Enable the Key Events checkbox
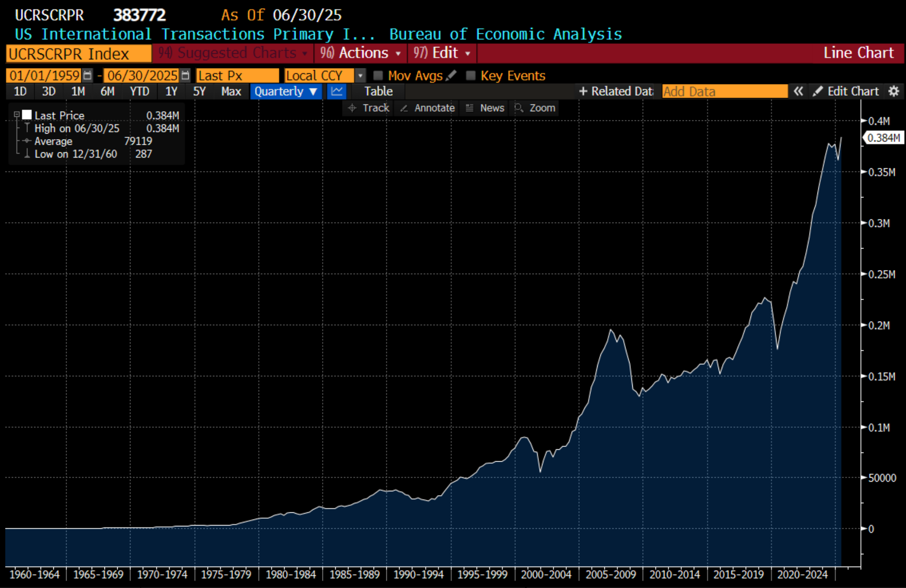 (x=470, y=75)
